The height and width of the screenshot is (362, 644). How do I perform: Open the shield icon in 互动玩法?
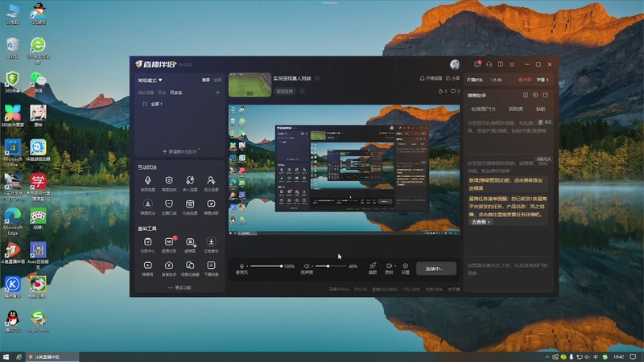[x=169, y=183]
